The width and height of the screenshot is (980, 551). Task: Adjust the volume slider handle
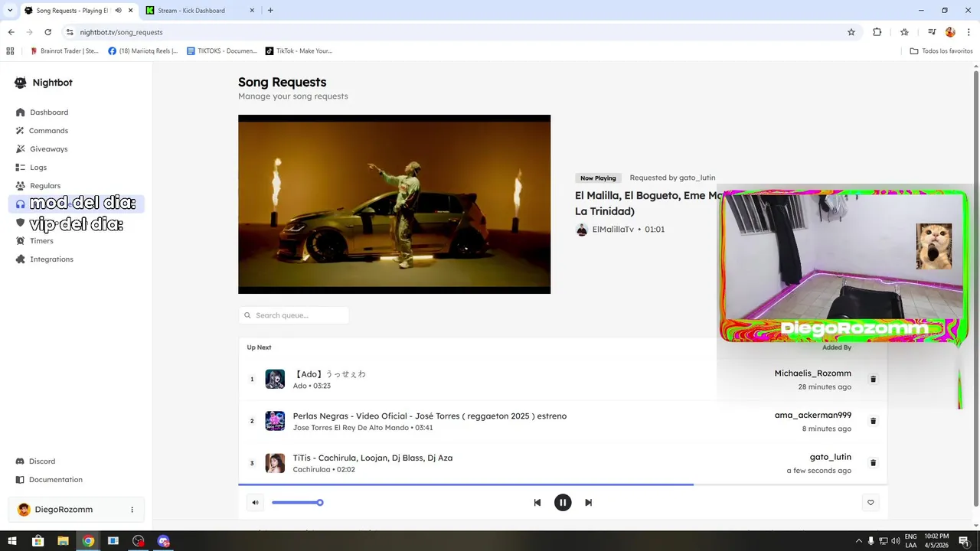point(320,503)
